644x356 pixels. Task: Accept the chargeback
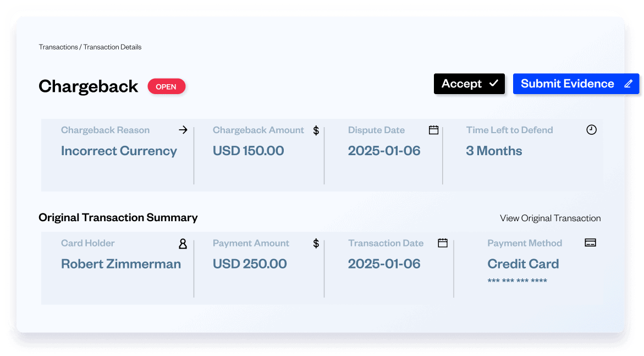point(469,84)
